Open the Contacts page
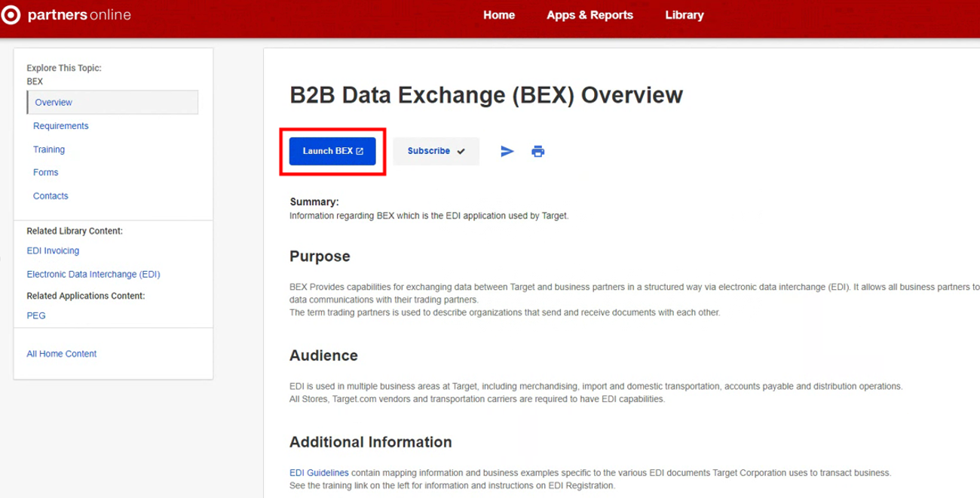The width and height of the screenshot is (980, 498). pos(50,195)
